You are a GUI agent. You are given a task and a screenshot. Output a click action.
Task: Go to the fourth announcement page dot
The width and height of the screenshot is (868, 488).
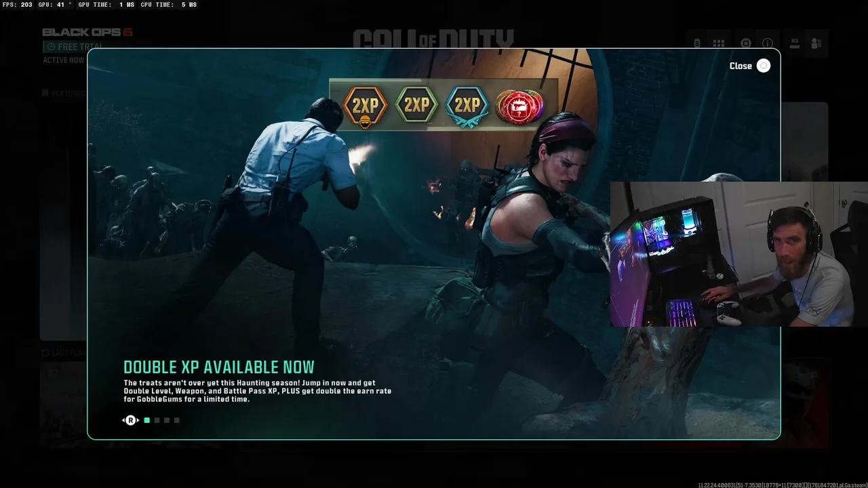coord(176,420)
